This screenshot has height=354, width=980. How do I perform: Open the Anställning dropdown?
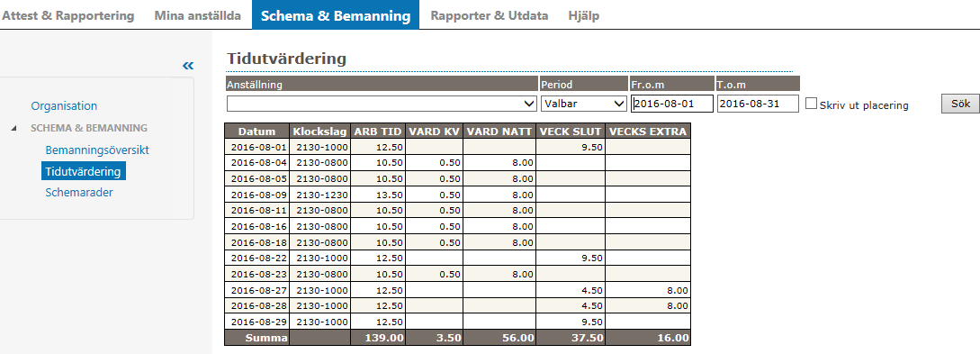[x=382, y=104]
